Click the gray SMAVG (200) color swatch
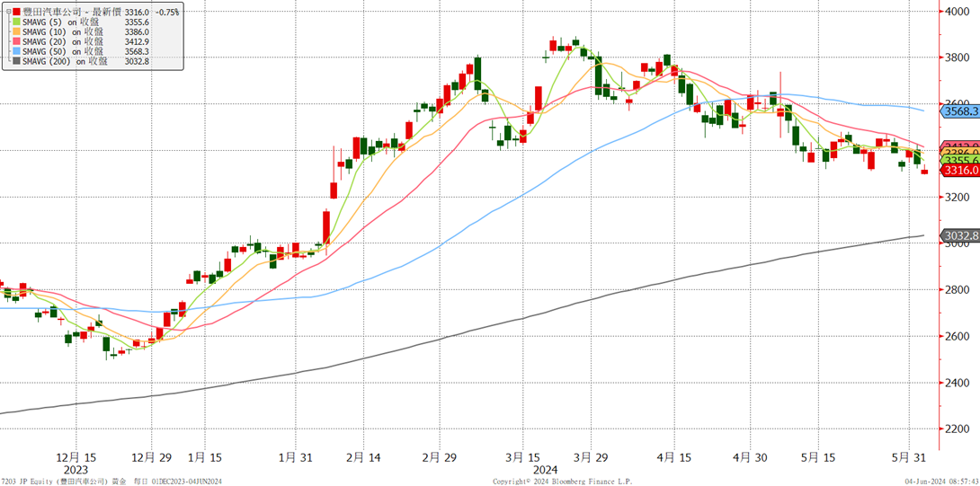This screenshot has width=980, height=486. [x=16, y=61]
